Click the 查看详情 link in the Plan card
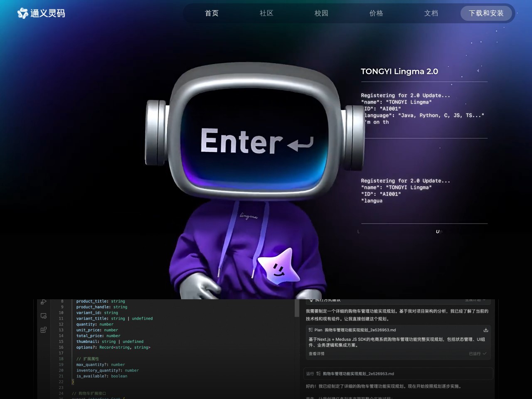Screen dimensions: 532x399 tap(317, 354)
